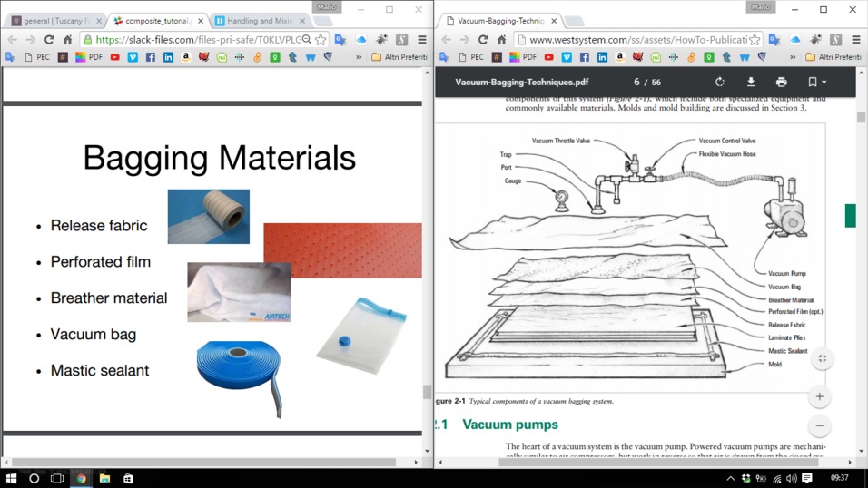Screen dimensions: 868x488
Task: Click the Airtech breather material image
Action: (239, 292)
